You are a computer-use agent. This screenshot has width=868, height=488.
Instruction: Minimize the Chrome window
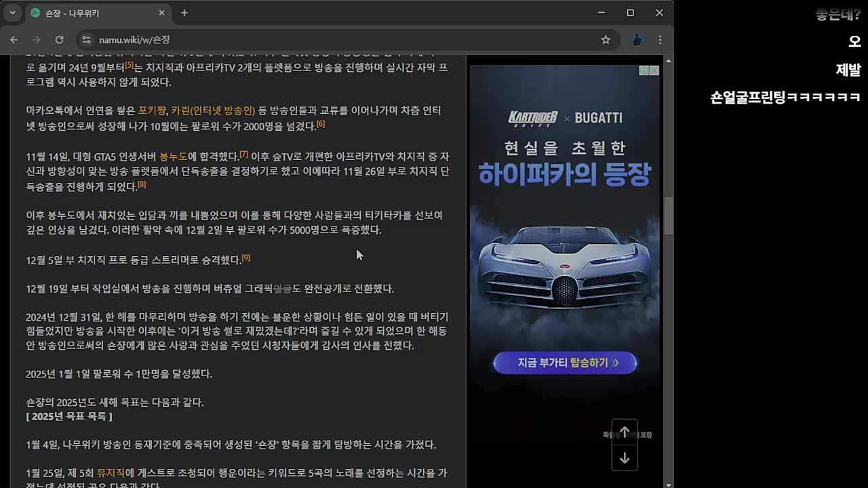601,13
